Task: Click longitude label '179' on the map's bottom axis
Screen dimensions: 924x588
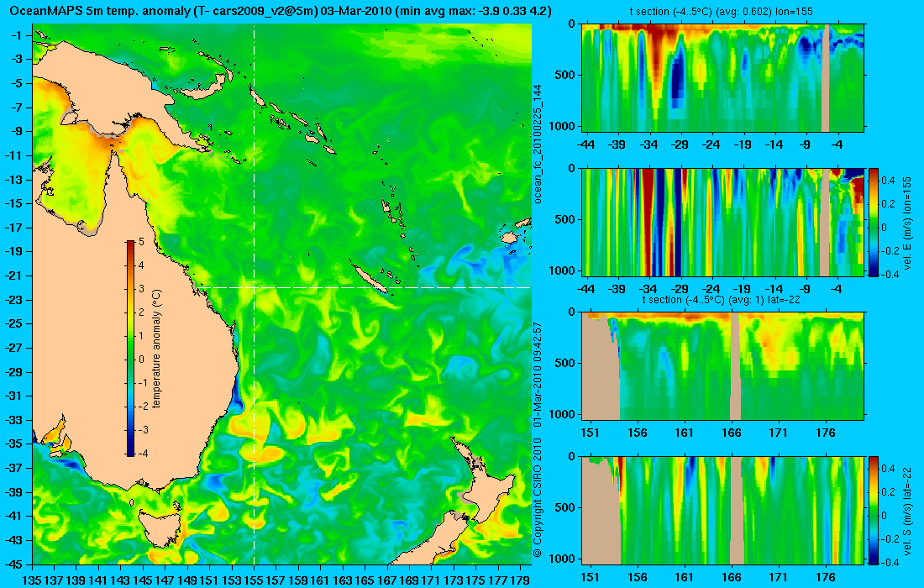Action: coord(520,580)
